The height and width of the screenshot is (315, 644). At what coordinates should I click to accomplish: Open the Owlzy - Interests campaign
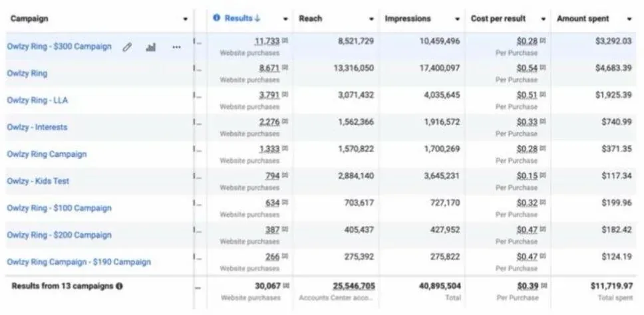pyautogui.click(x=37, y=127)
